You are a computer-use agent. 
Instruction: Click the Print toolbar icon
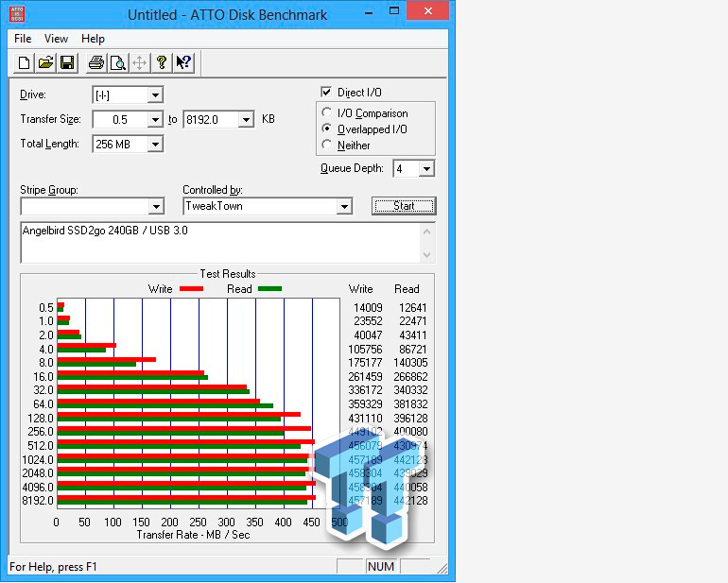[96, 62]
